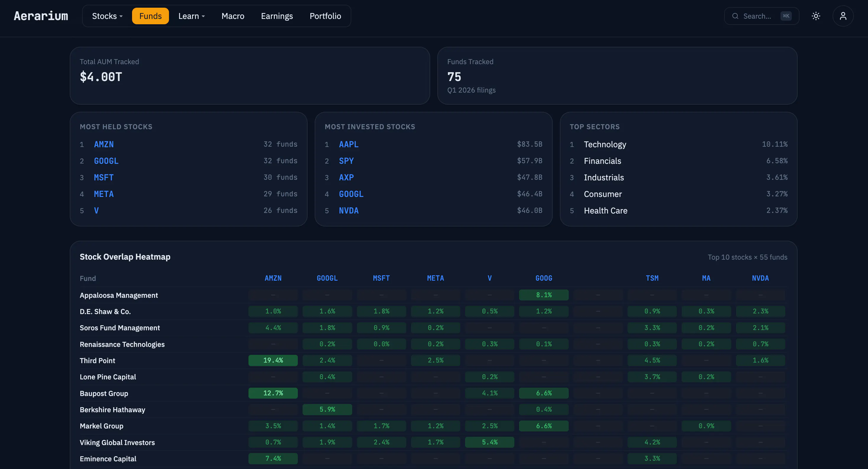Switch to the Funds tab
The width and height of the screenshot is (868, 469).
(150, 16)
